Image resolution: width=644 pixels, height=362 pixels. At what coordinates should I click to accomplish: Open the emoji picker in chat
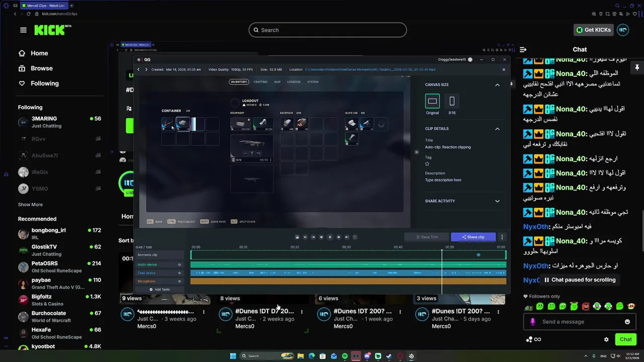(x=627, y=322)
